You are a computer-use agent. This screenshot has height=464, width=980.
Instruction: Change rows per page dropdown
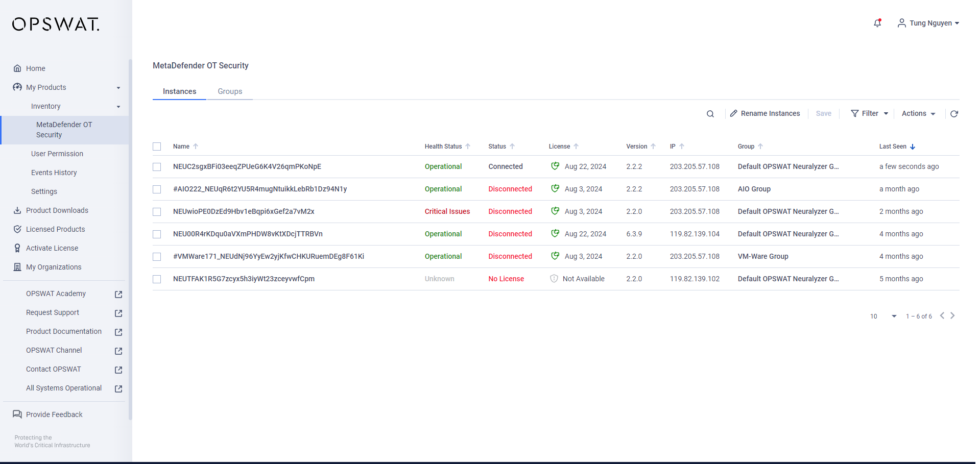pyautogui.click(x=883, y=316)
